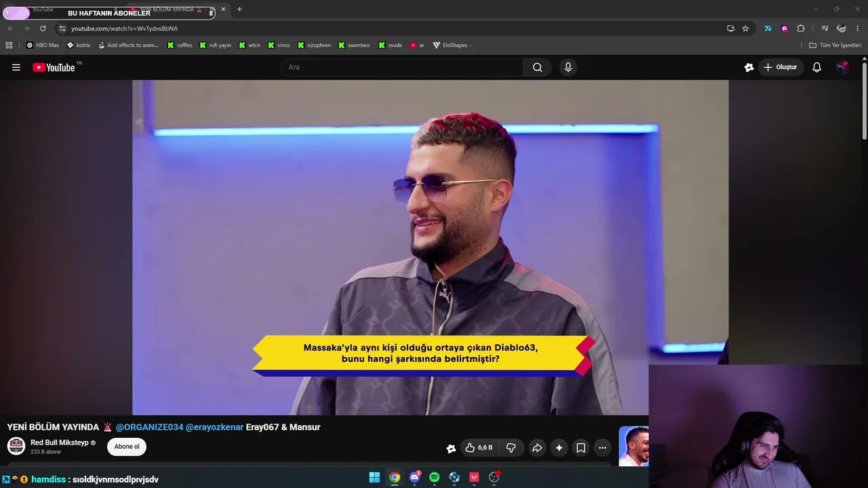The image size is (868, 488).
Task: Open Spotify from the taskbar
Action: [x=435, y=477]
